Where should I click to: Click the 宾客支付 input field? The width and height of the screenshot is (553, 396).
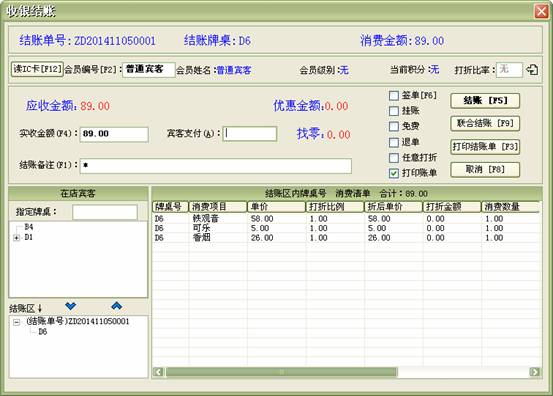[x=250, y=134]
